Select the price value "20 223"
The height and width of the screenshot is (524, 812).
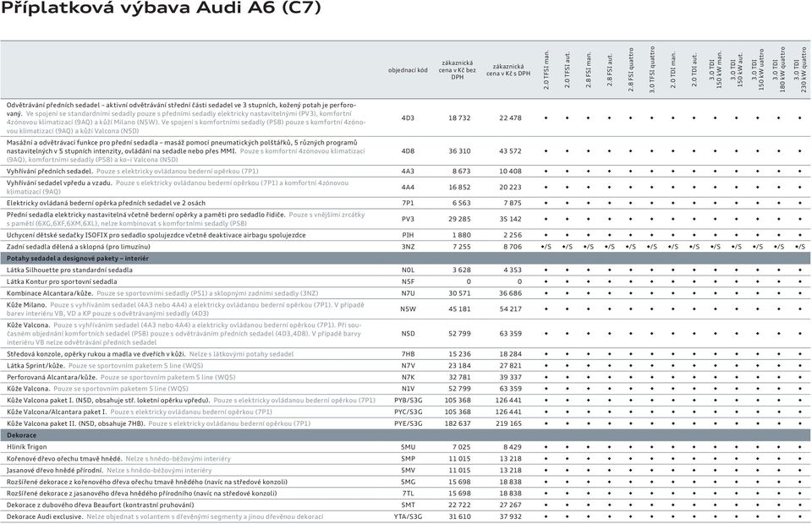tap(511, 188)
